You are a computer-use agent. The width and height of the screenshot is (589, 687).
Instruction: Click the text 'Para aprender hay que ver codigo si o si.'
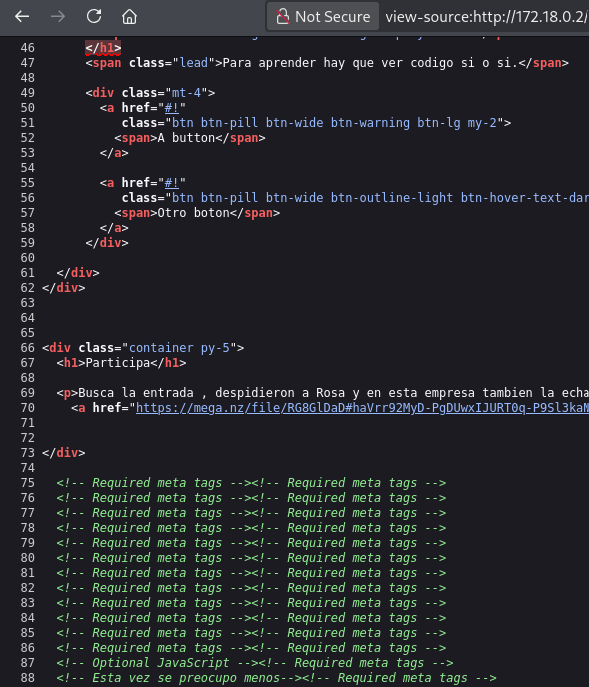[x=370, y=63]
